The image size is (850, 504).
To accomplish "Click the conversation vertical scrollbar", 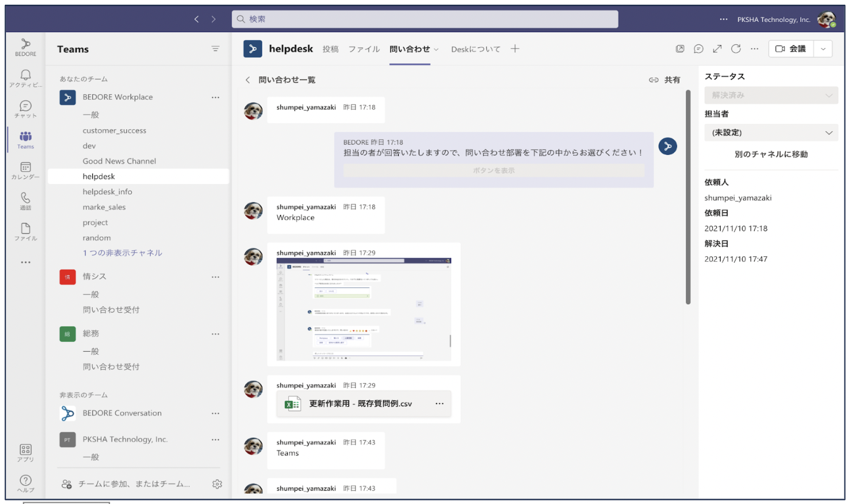I will click(x=688, y=197).
